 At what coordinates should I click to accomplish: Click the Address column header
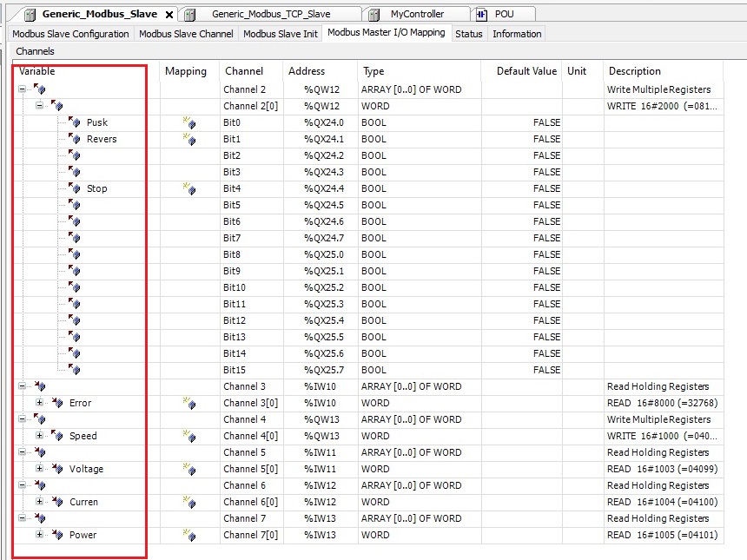(x=307, y=71)
